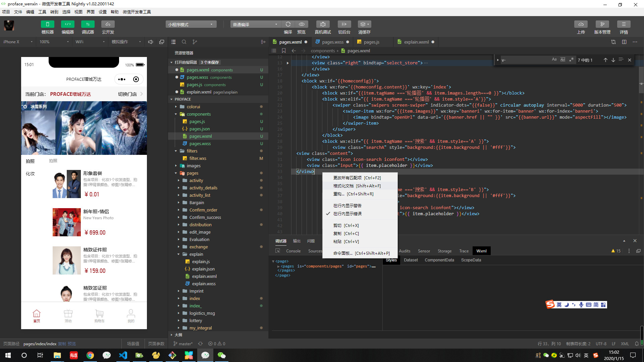Click the Console panel tab

[293, 251]
